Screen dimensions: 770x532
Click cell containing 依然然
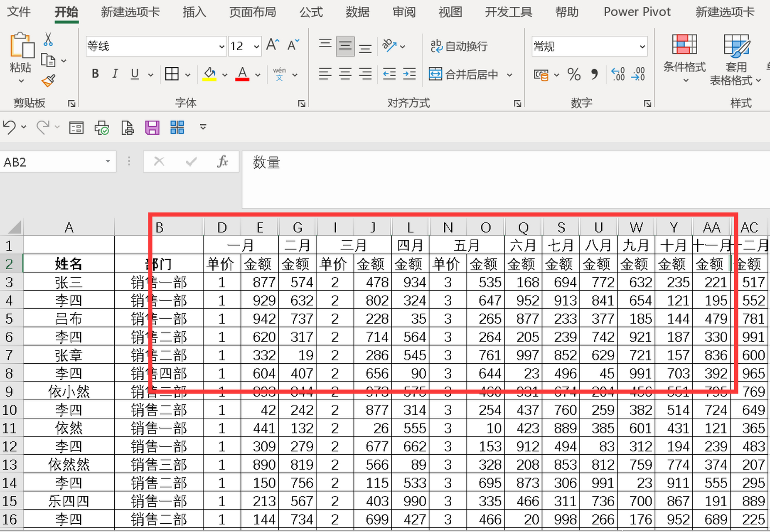point(69,465)
